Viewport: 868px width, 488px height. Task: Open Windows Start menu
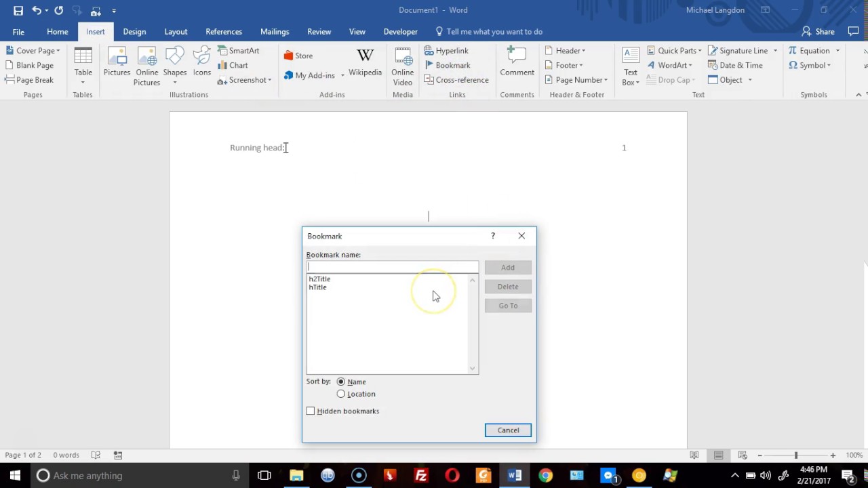coord(15,475)
